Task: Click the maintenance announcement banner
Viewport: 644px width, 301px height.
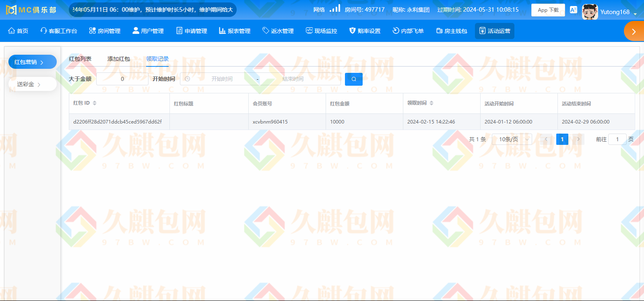Action: coord(153,10)
